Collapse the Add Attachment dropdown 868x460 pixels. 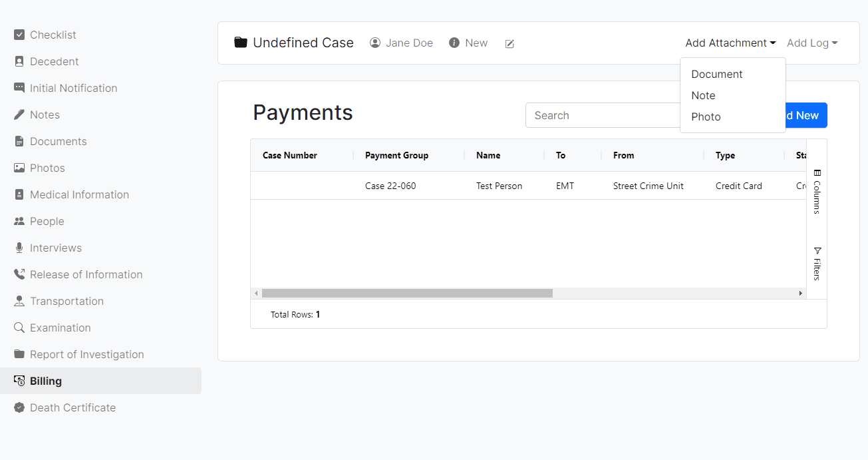pyautogui.click(x=730, y=43)
